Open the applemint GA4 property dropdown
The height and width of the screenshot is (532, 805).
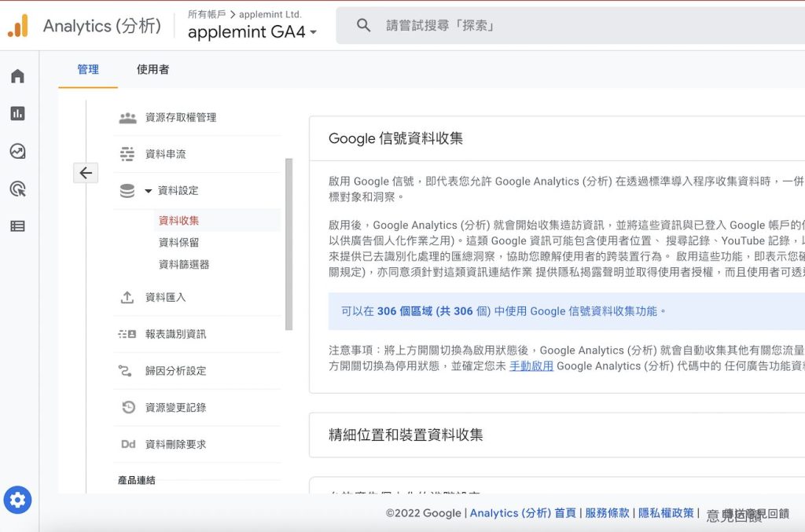[252, 31]
